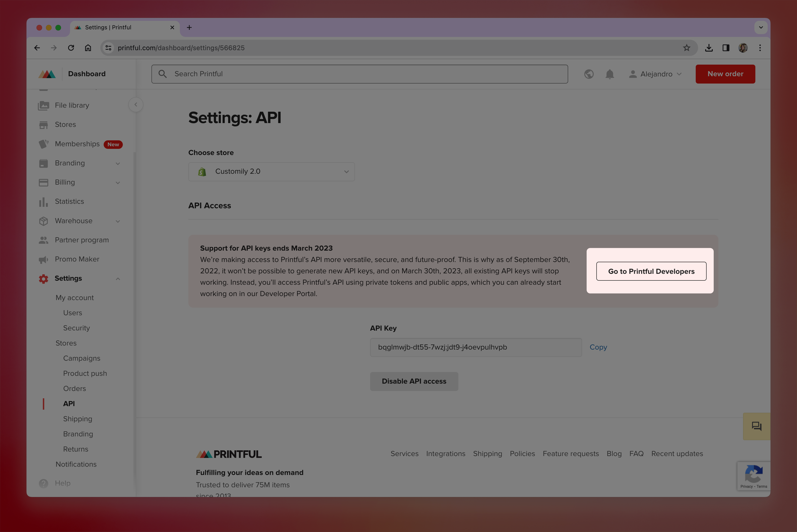The image size is (797, 532).
Task: Open File library from sidebar
Action: [x=72, y=106]
